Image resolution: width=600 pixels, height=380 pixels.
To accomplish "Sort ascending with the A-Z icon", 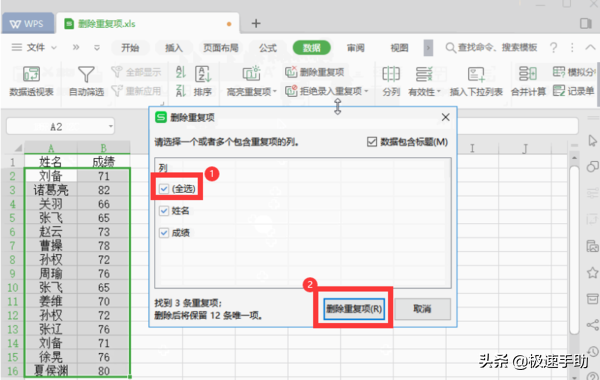I will [181, 72].
